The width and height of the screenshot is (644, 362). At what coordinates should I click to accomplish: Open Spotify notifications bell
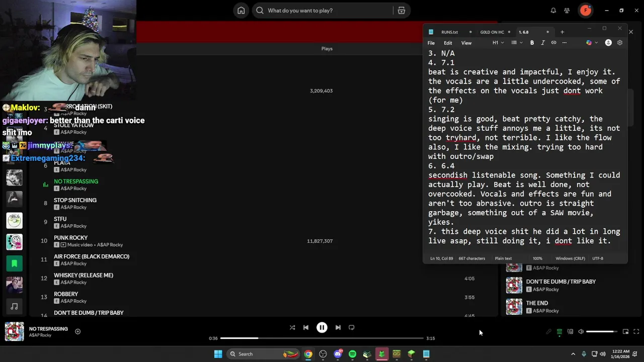tap(553, 11)
